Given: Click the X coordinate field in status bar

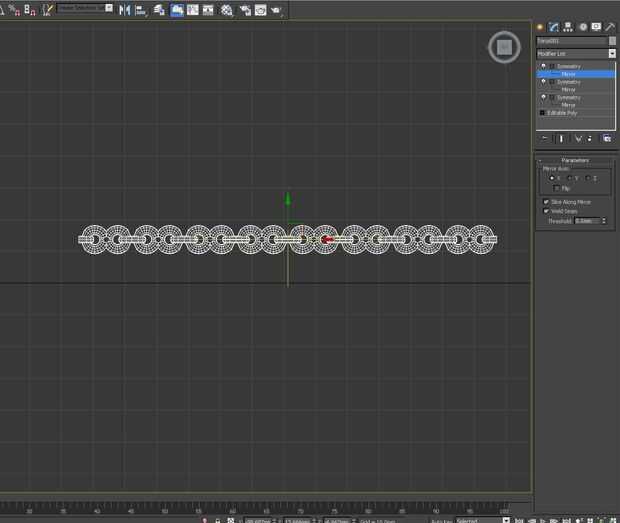Looking at the screenshot, I should coord(258,521).
